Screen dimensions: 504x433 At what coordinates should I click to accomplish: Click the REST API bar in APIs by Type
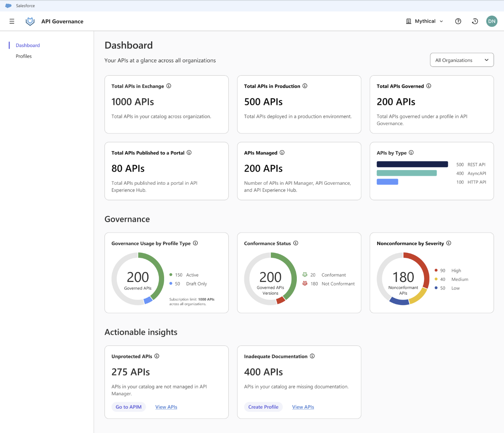412,164
